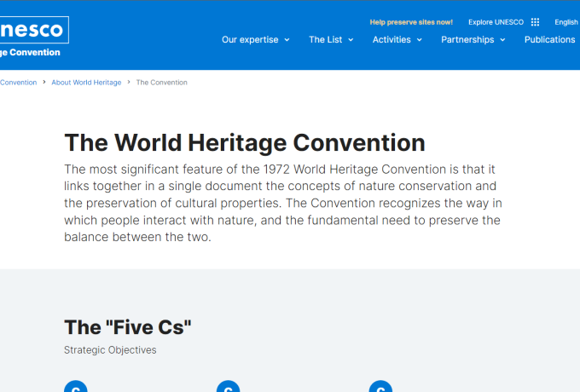The height and width of the screenshot is (392, 580).
Task: Open the Publications menu item
Action: [x=549, y=39]
